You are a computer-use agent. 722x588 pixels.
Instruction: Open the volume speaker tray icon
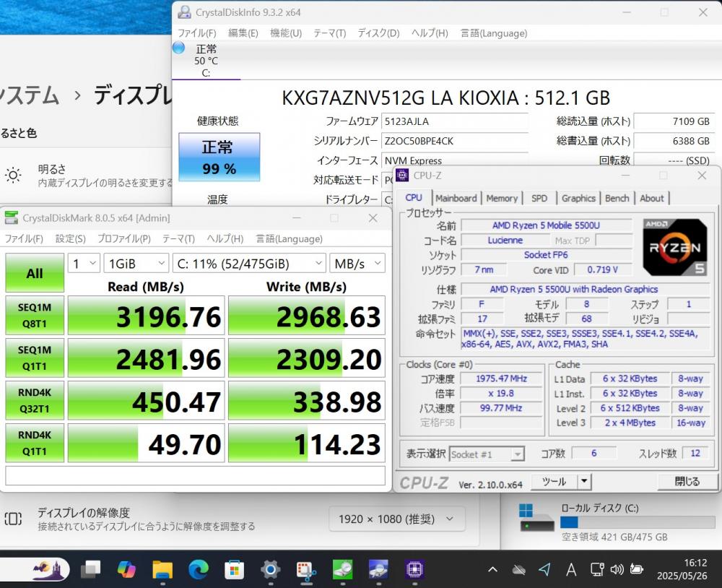point(617,570)
